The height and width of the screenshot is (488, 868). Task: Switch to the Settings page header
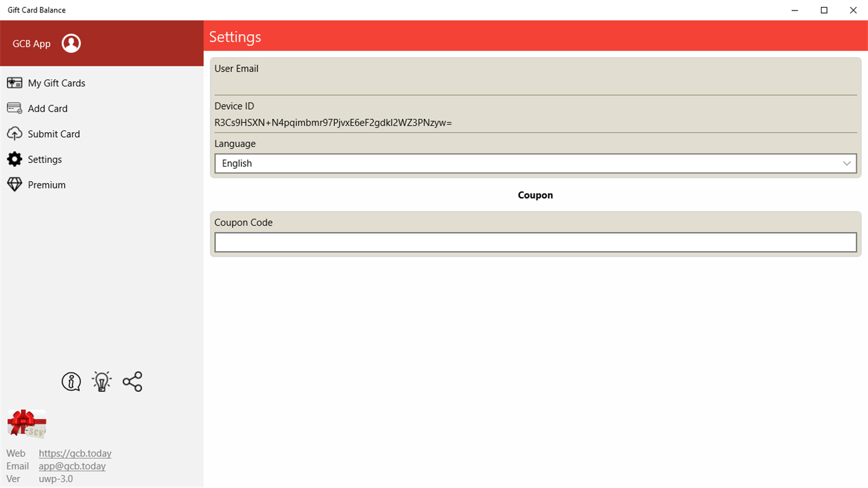(x=235, y=37)
